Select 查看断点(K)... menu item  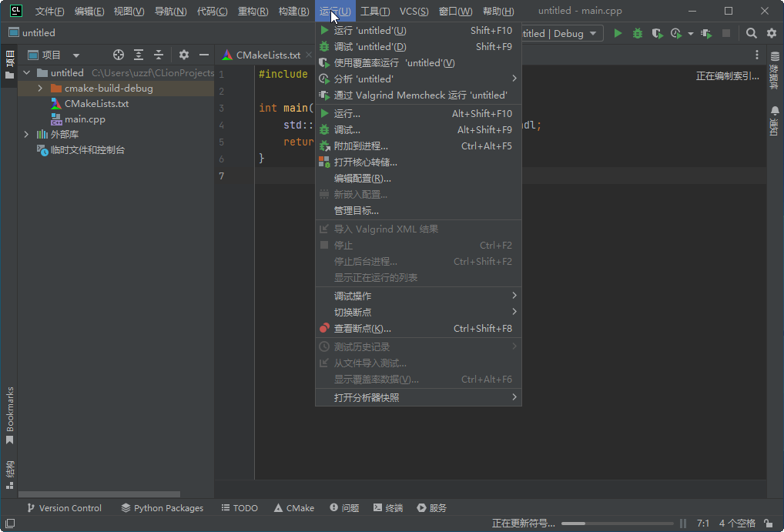pos(418,329)
